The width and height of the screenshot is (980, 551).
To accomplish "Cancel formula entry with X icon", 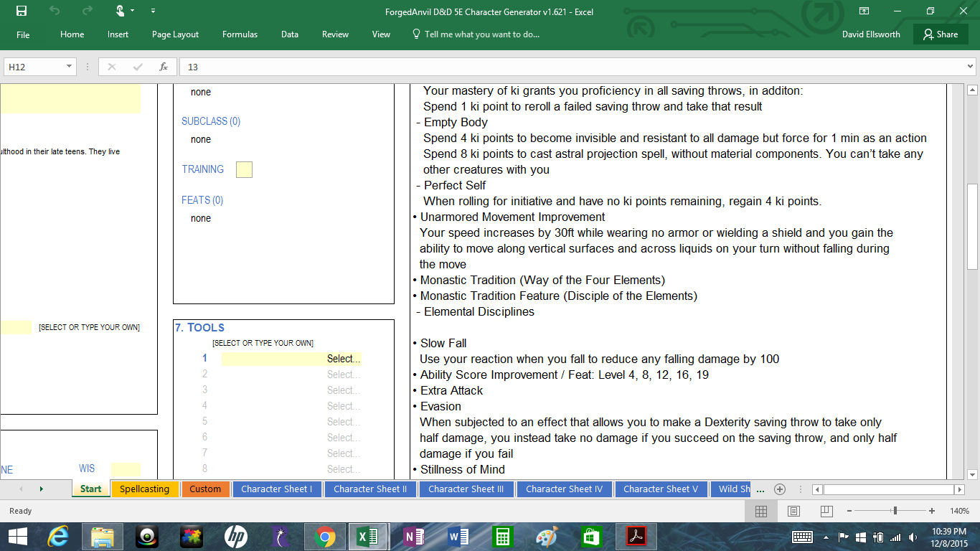I will point(111,67).
